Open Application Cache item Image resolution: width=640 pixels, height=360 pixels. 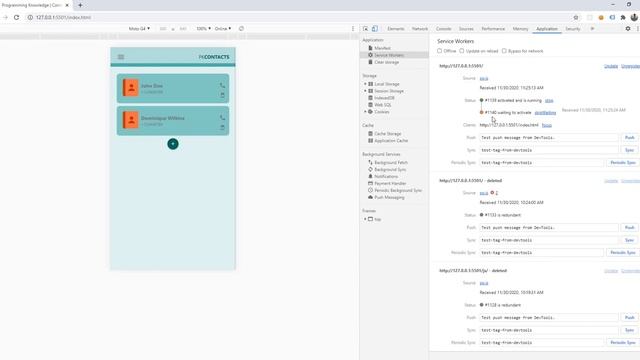pyautogui.click(x=391, y=140)
